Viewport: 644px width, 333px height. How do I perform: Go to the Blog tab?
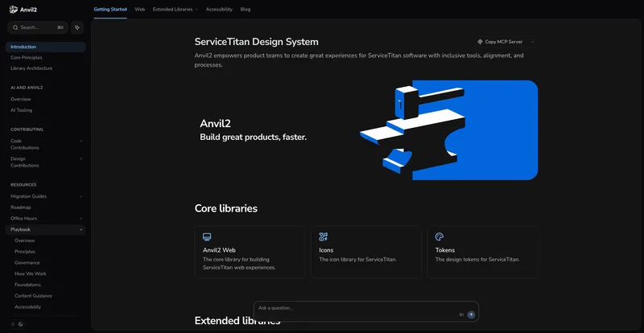[246, 9]
